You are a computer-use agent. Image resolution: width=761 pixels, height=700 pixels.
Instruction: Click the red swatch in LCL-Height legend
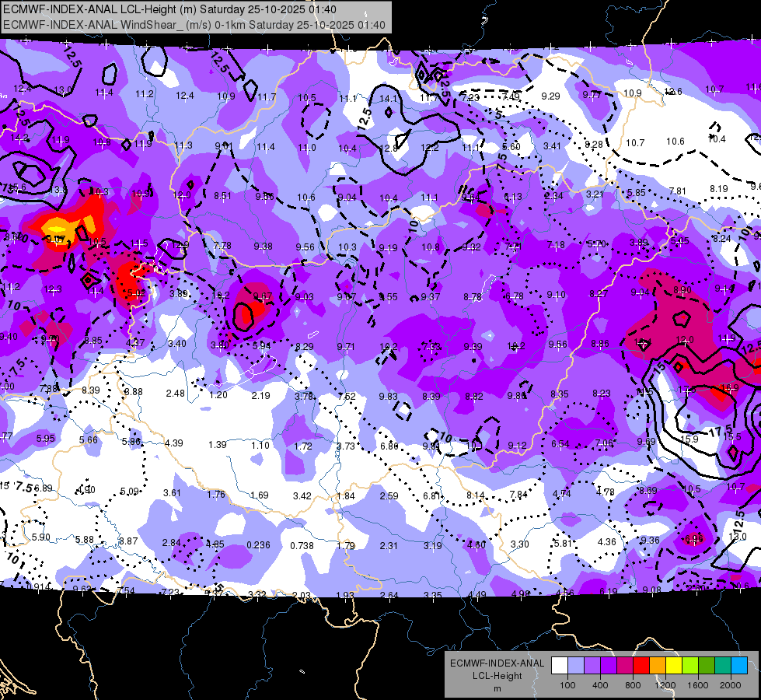[x=641, y=666]
